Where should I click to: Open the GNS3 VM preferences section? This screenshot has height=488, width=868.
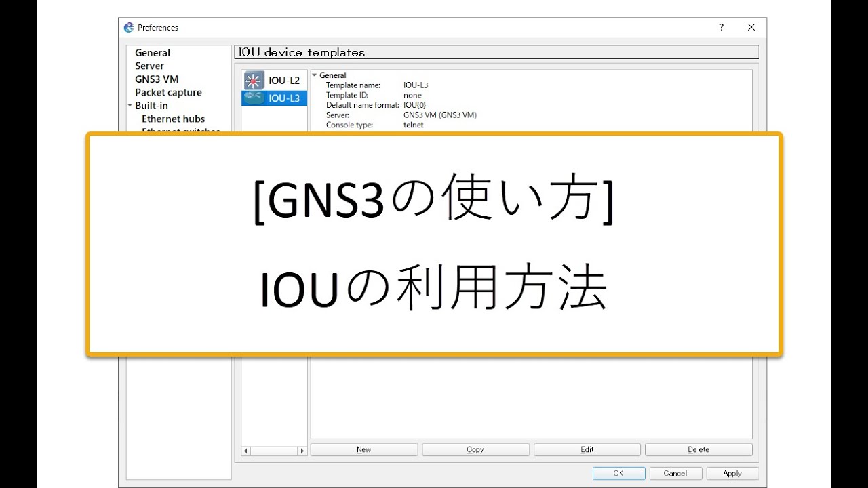click(x=157, y=79)
